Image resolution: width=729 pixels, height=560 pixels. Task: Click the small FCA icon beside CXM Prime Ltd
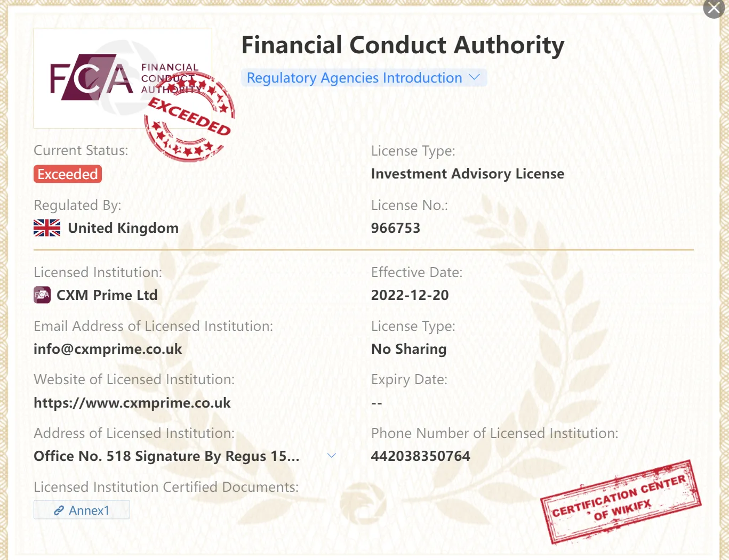(x=42, y=295)
